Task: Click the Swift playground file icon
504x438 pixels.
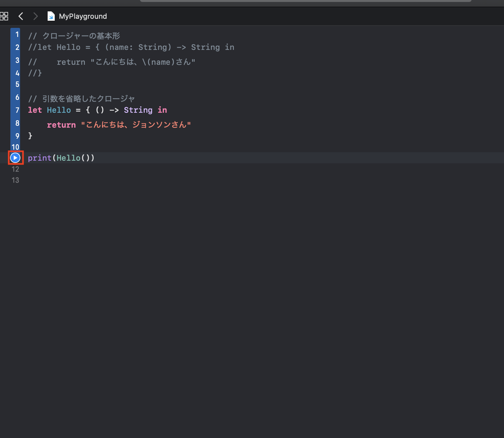Action: pyautogui.click(x=51, y=16)
